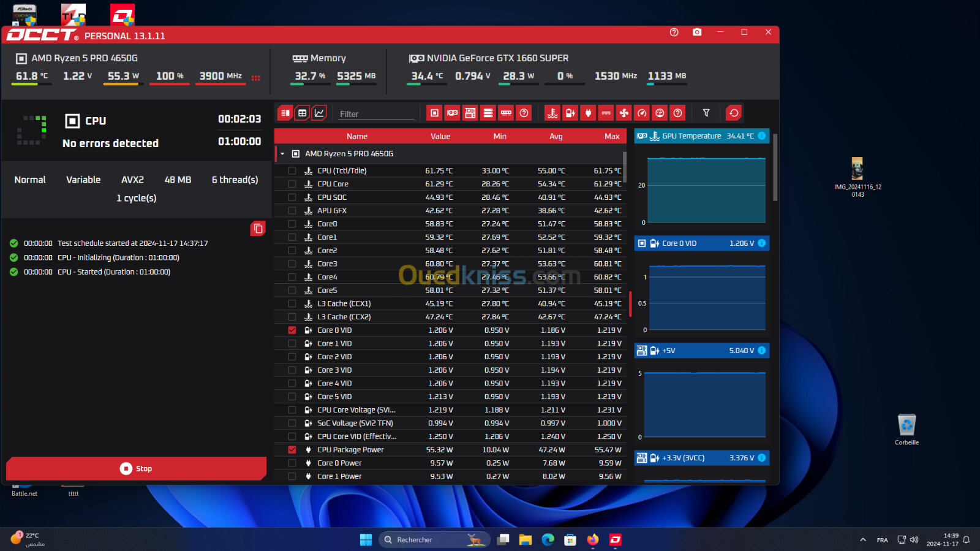Screen dimensions: 980x551
Task: Sort the table by Avg column
Action: pyautogui.click(x=556, y=136)
